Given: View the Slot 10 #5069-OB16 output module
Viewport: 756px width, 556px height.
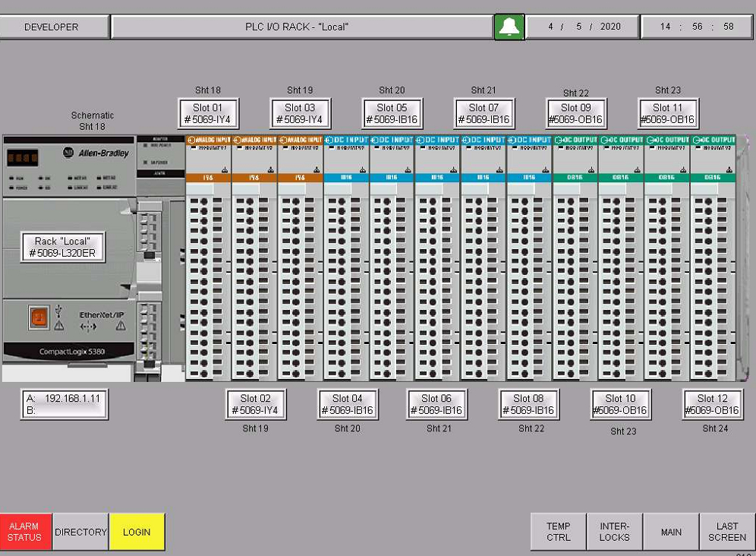Looking at the screenshot, I should coord(621,404).
